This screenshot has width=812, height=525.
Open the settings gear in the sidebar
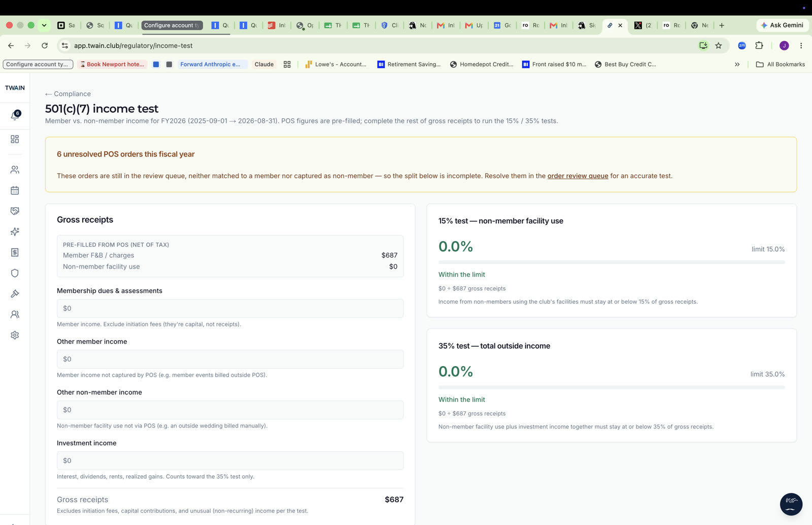point(15,335)
